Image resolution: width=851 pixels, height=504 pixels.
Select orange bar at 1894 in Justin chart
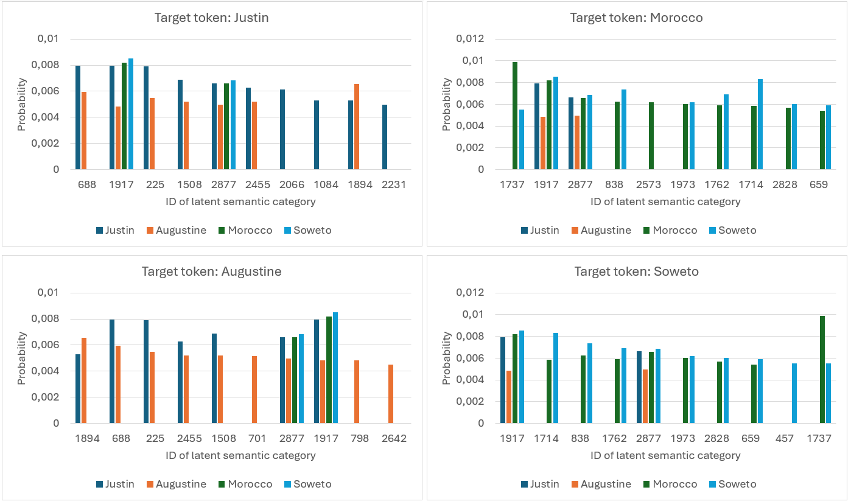pos(357,127)
